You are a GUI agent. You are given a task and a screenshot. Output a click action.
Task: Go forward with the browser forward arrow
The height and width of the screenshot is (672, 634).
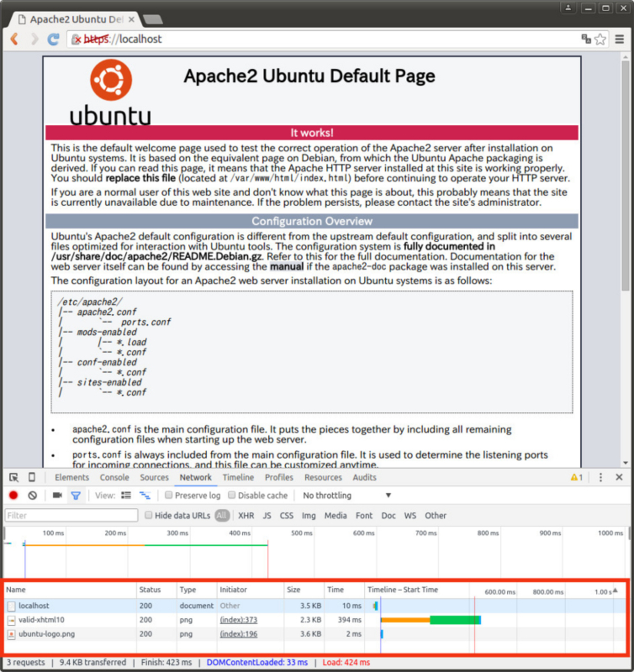coord(34,39)
